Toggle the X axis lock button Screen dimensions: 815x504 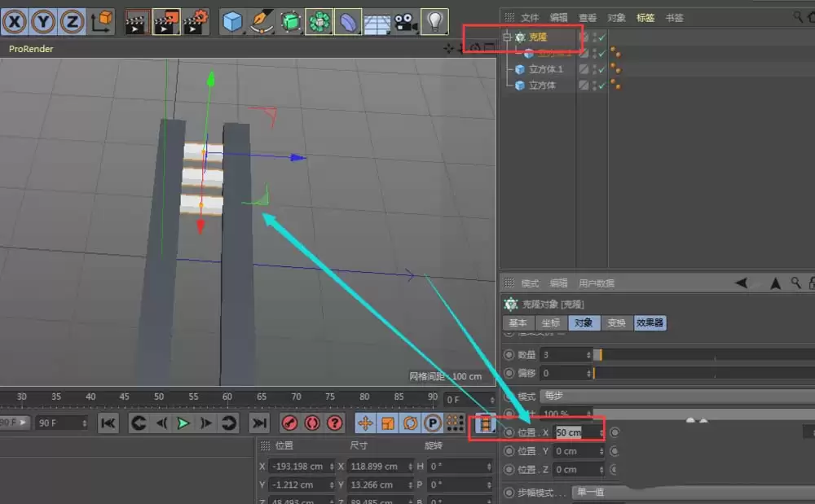pyautogui.click(x=15, y=21)
